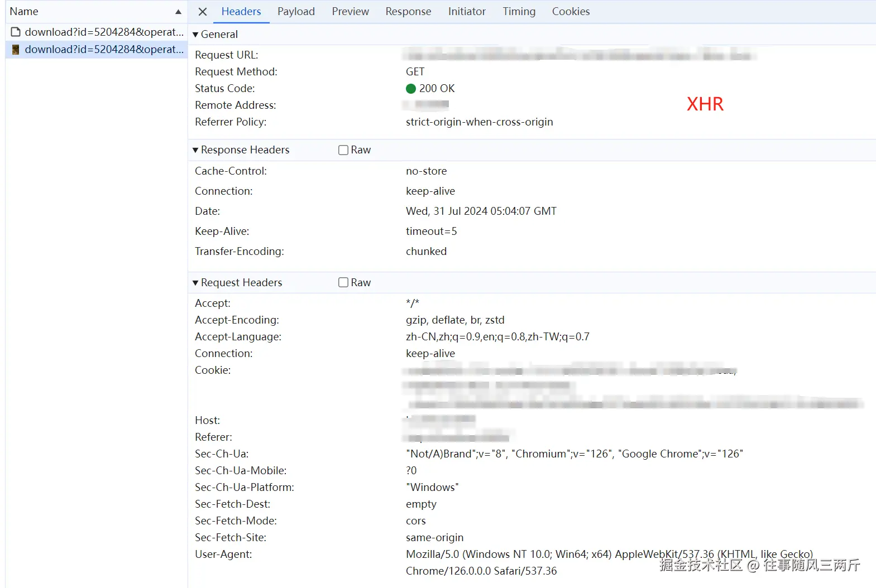Click the Host header label
Screen dimensions: 876x588
coord(207,421)
